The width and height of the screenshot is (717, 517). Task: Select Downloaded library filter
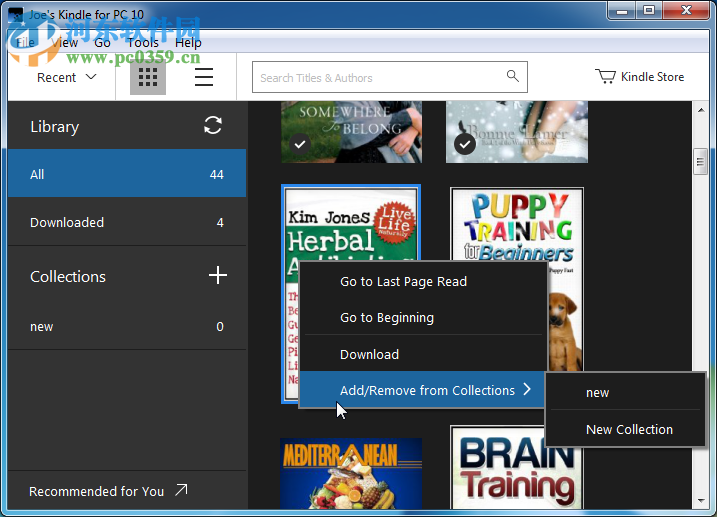(127, 222)
